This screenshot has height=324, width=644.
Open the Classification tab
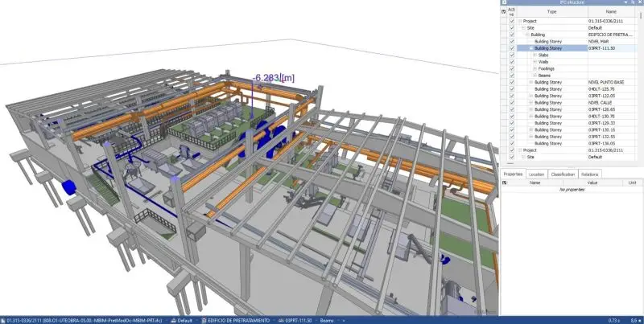[x=563, y=174]
